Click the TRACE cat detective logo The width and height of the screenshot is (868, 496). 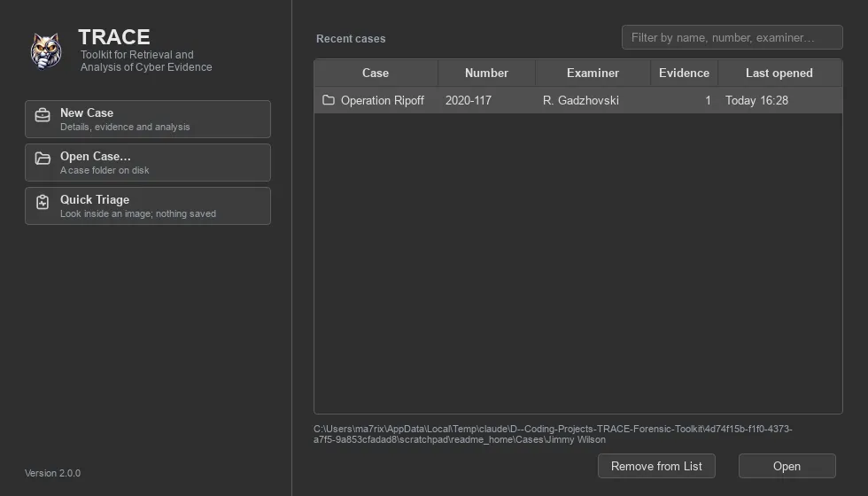pyautogui.click(x=46, y=51)
